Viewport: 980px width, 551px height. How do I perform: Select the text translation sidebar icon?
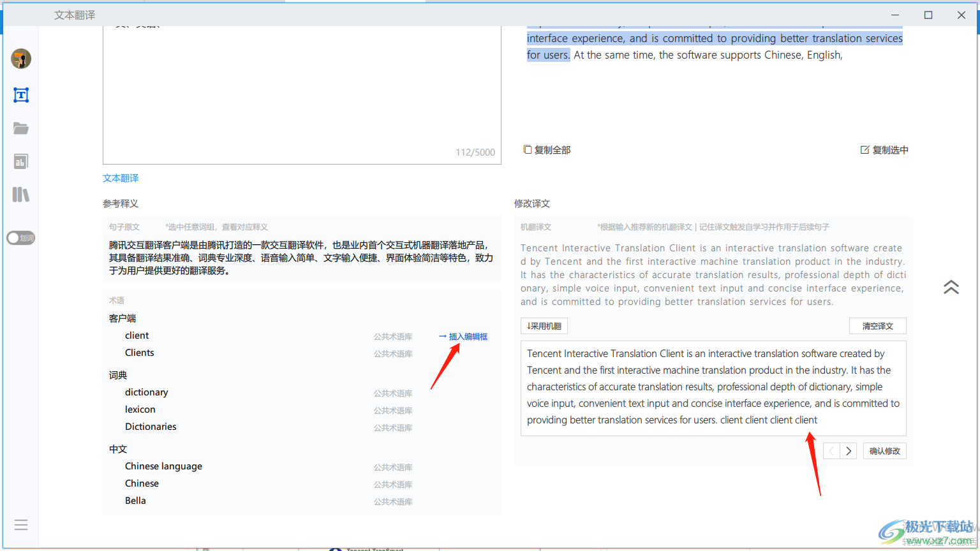click(x=21, y=95)
